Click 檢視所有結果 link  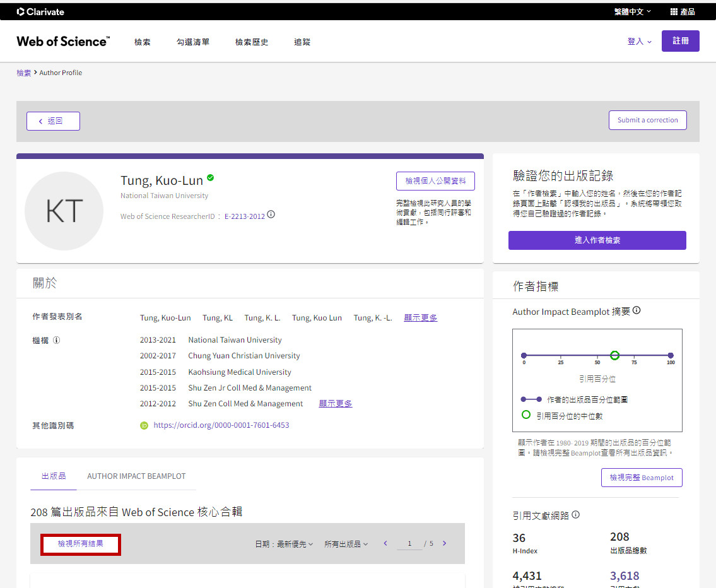[80, 544]
